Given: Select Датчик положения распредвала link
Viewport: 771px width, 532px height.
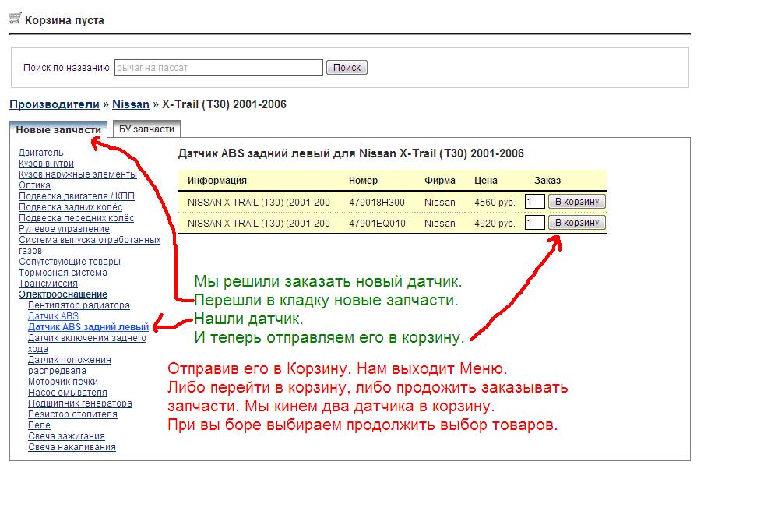Looking at the screenshot, I should click(x=69, y=365).
